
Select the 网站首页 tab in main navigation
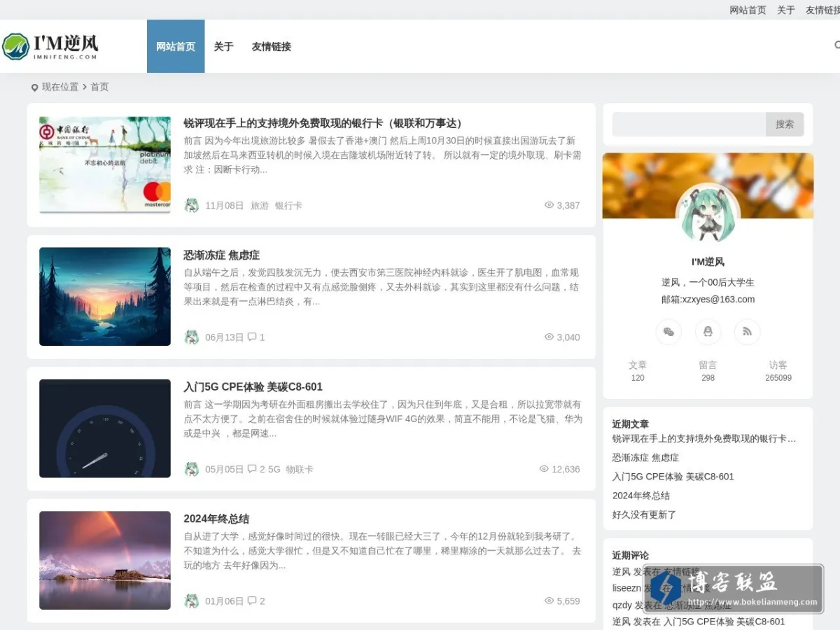coord(176,46)
